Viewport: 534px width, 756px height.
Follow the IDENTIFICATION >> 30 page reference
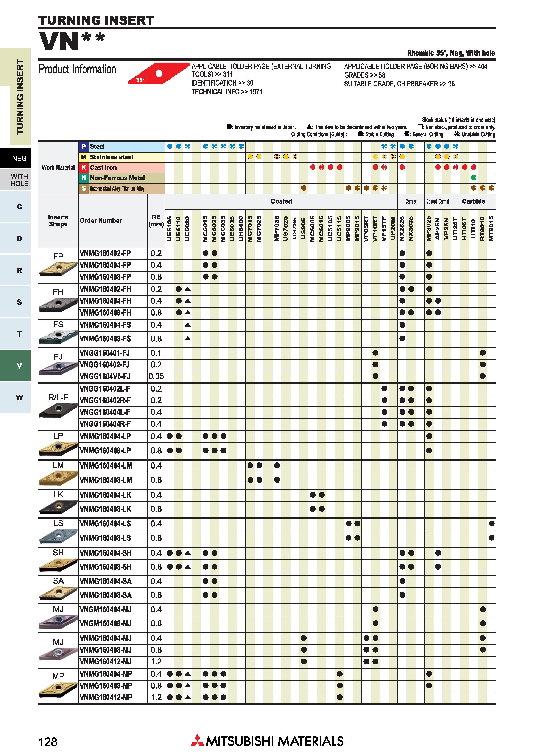coord(223,83)
